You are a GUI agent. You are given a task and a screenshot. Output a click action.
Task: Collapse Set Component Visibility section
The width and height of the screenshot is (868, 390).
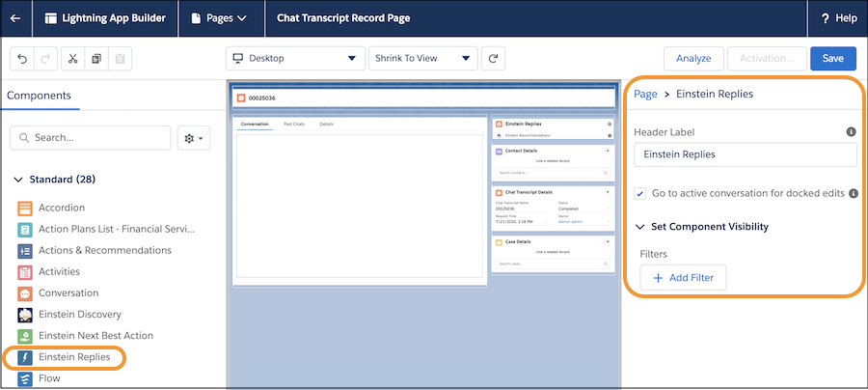(640, 227)
